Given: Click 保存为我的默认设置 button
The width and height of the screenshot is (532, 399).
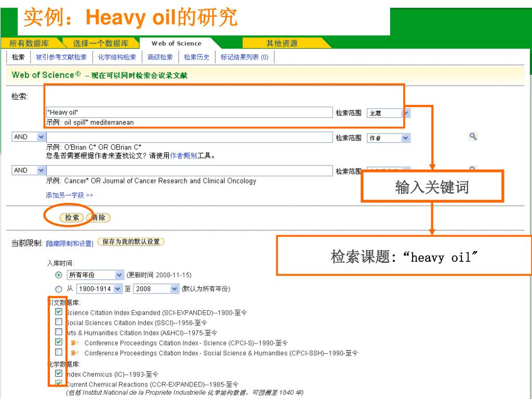Looking at the screenshot, I should click(131, 242).
